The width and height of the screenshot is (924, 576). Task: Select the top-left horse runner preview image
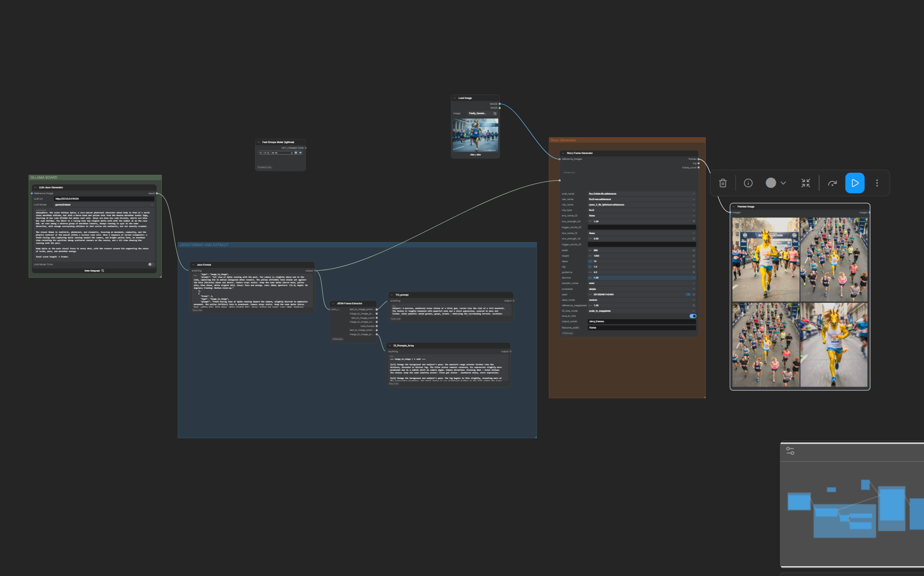click(x=766, y=259)
